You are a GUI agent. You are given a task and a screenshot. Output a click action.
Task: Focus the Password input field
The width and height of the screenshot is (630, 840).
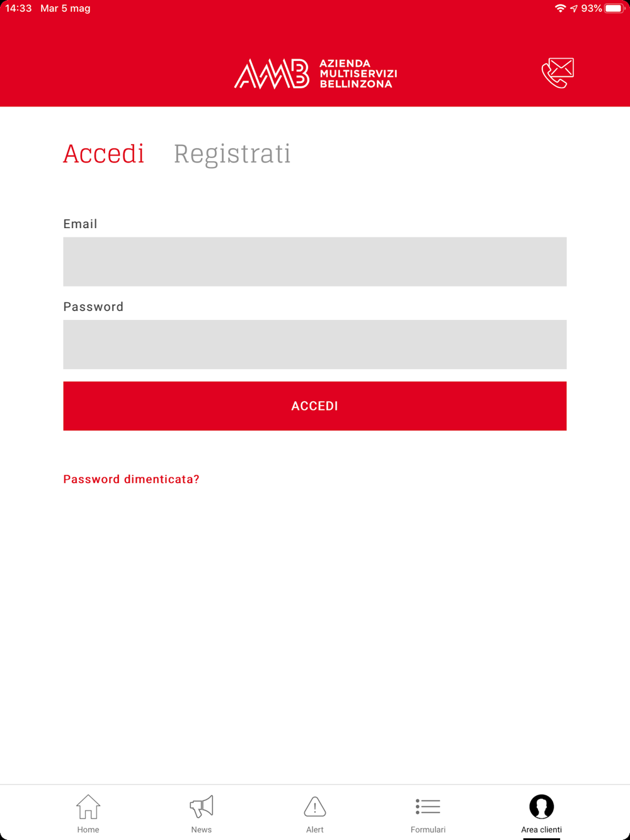(x=315, y=344)
